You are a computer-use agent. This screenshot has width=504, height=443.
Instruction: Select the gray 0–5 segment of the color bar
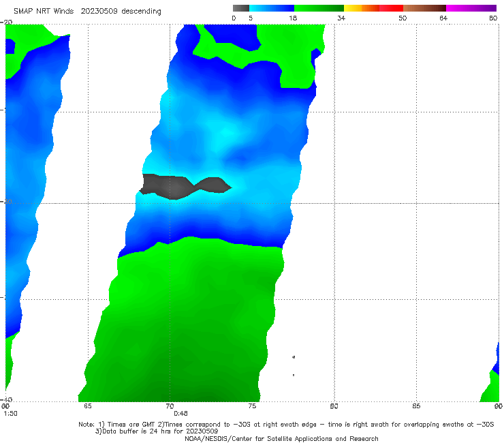click(x=240, y=8)
